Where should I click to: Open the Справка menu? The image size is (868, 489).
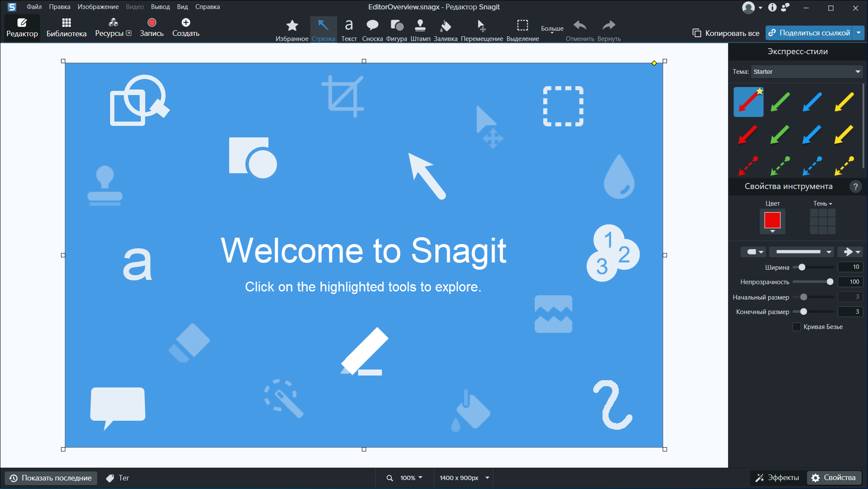pos(207,7)
